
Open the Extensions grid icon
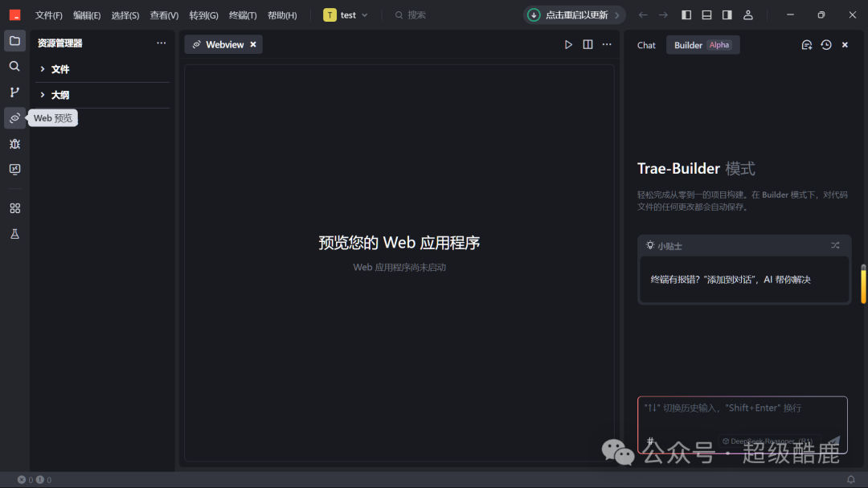click(15, 208)
